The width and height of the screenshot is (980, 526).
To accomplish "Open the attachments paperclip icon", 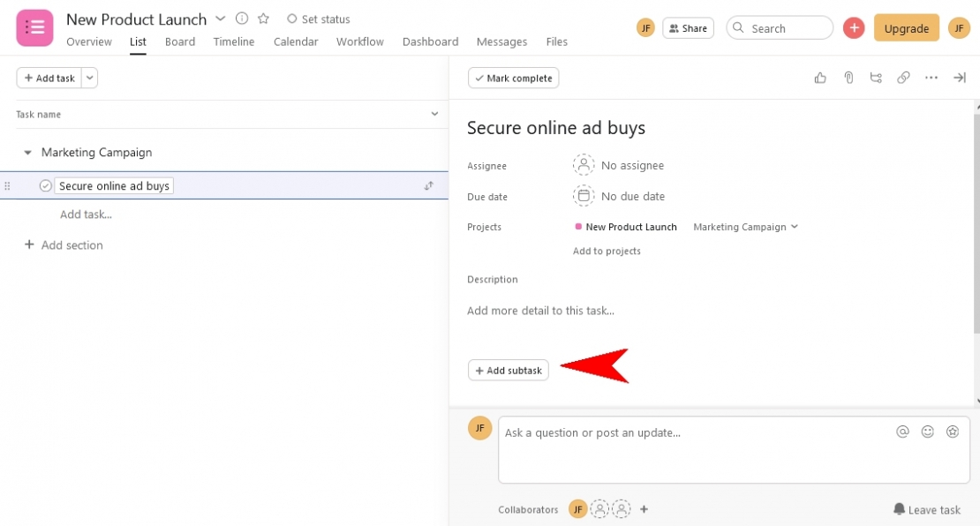I will pyautogui.click(x=848, y=78).
